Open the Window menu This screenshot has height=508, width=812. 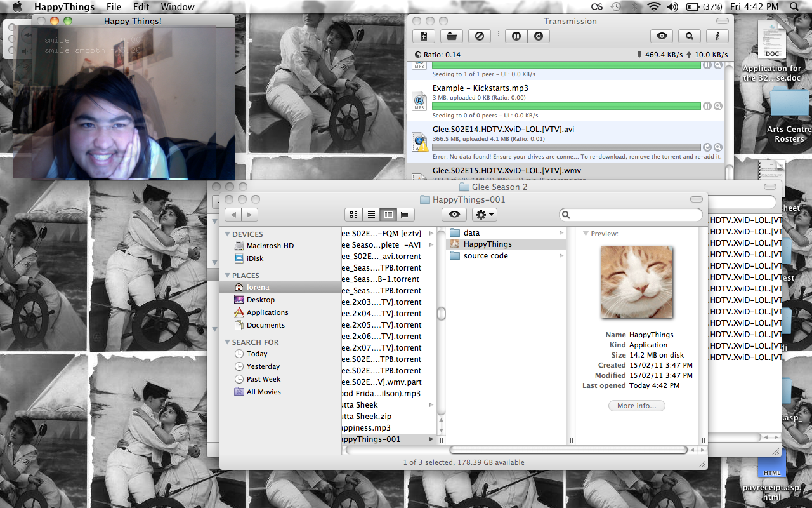pyautogui.click(x=178, y=7)
